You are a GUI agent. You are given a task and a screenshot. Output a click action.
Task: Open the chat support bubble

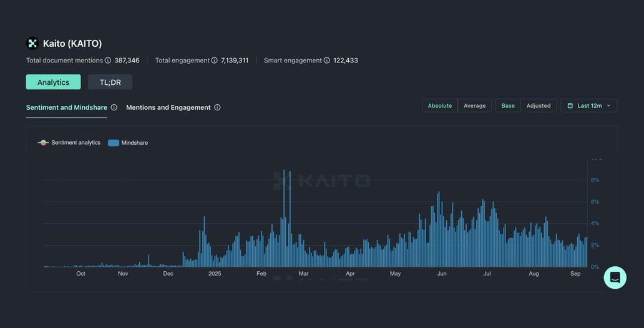(x=615, y=277)
